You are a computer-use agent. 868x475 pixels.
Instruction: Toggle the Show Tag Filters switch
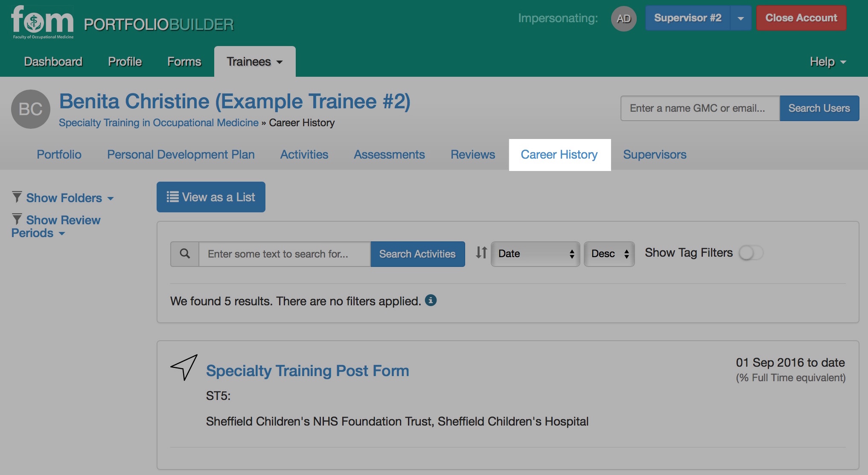751,253
